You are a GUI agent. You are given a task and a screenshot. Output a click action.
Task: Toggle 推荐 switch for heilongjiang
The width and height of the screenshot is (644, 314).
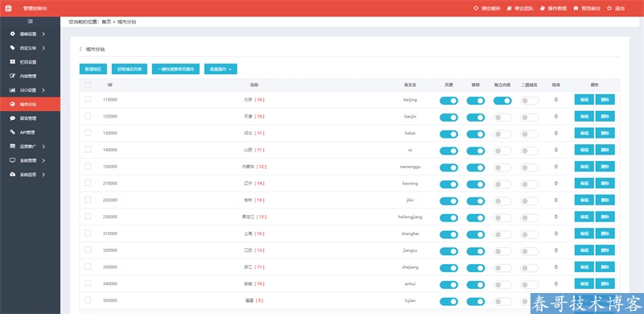[476, 218]
